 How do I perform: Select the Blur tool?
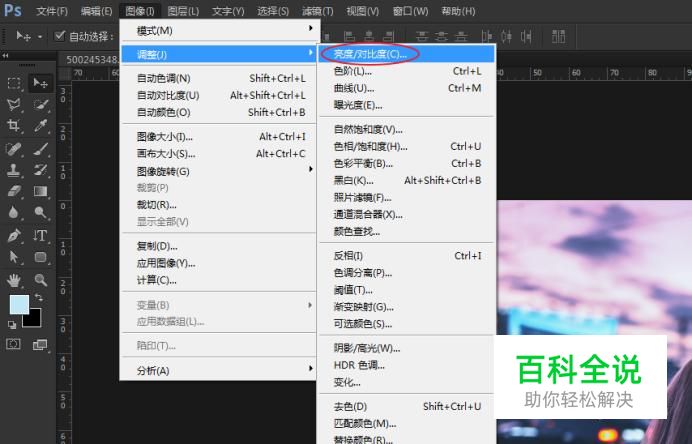pos(14,213)
